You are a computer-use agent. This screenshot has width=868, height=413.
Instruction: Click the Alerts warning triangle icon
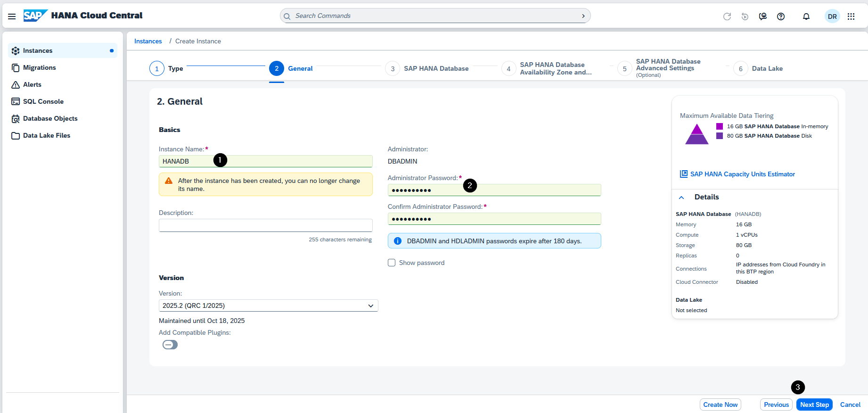point(16,85)
